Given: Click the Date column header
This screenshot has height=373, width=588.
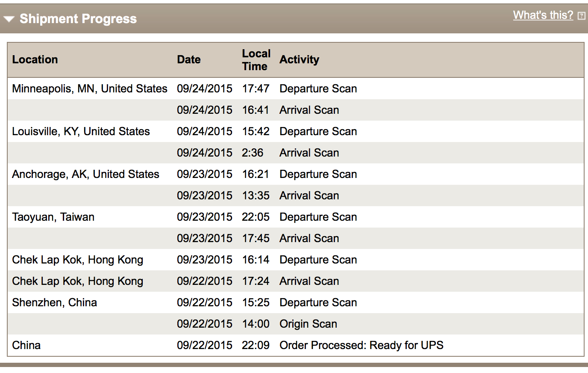Looking at the screenshot, I should pyautogui.click(x=189, y=59).
